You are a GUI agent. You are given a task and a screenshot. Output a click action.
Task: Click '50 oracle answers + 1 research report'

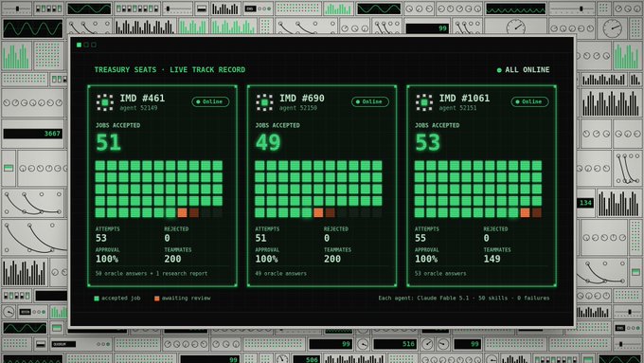coord(152,273)
